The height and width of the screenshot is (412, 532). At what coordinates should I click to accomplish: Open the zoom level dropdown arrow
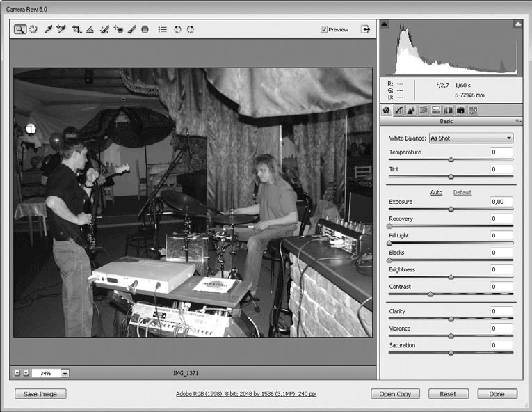[65, 373]
